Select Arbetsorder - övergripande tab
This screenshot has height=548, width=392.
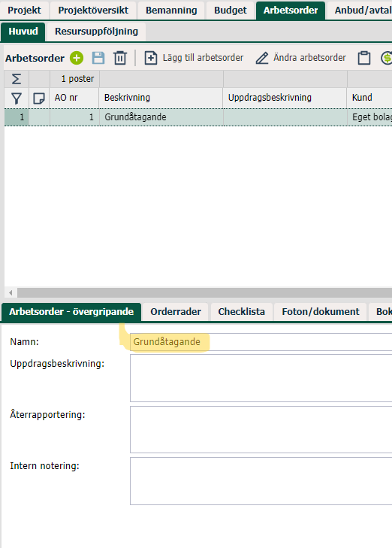71,312
